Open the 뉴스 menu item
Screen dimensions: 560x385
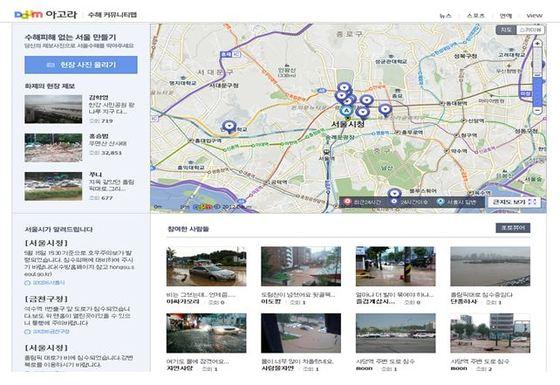(x=445, y=15)
